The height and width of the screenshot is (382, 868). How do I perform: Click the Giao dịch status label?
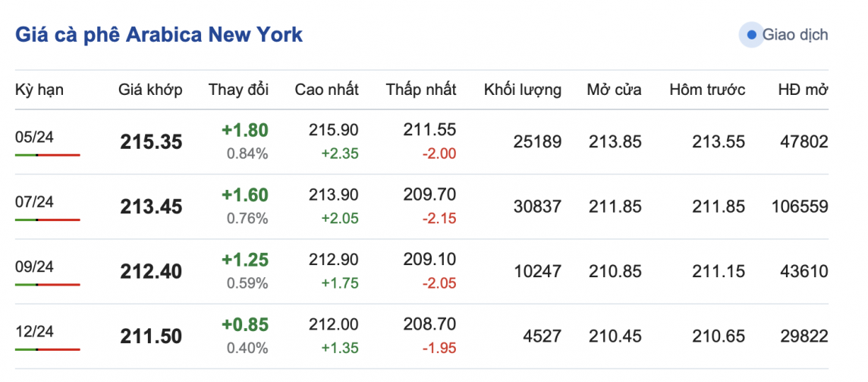click(x=794, y=35)
